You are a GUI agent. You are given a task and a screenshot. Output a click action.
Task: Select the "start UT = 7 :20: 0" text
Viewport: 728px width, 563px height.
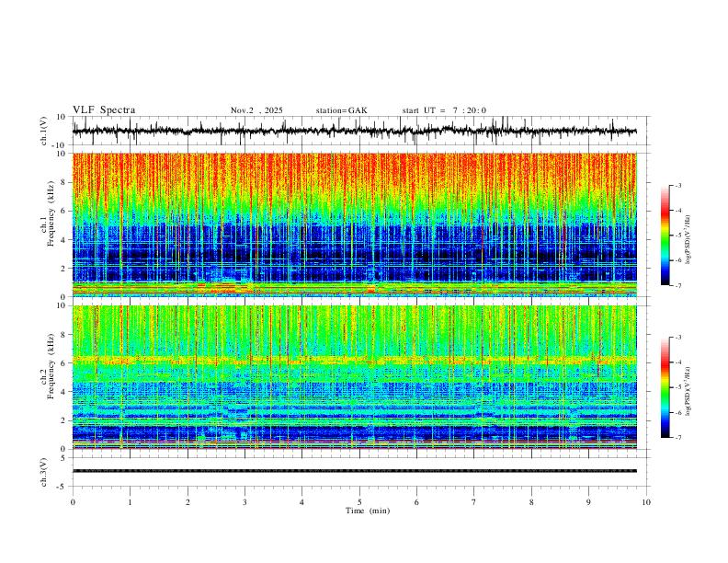pos(444,110)
